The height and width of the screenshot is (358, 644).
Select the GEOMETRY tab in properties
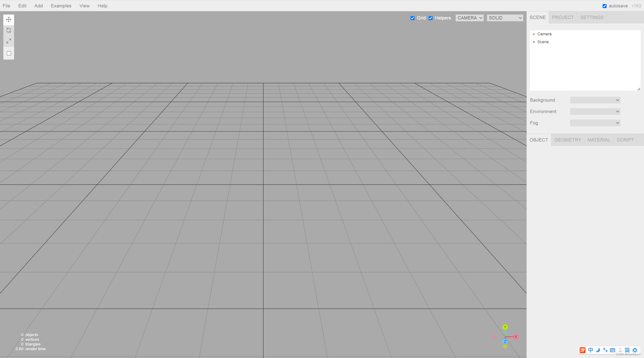[568, 140]
